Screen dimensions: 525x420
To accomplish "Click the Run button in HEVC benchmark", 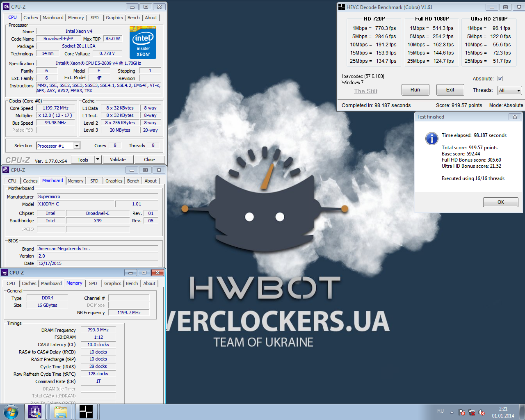I will 415,90.
